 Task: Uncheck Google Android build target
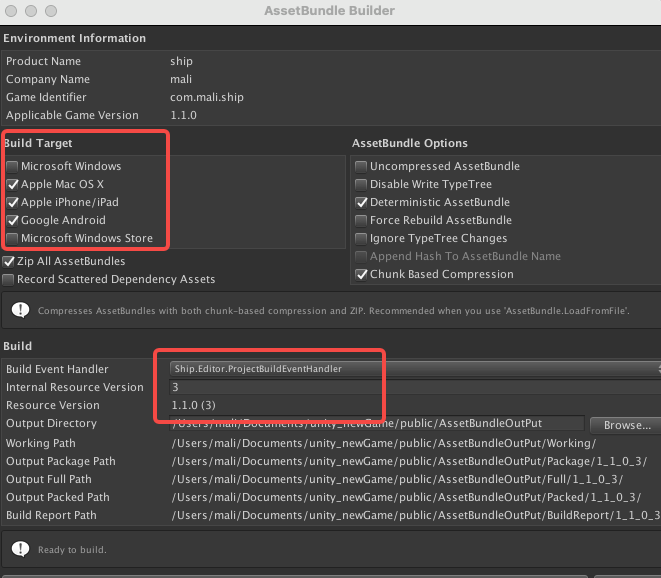coord(12,220)
